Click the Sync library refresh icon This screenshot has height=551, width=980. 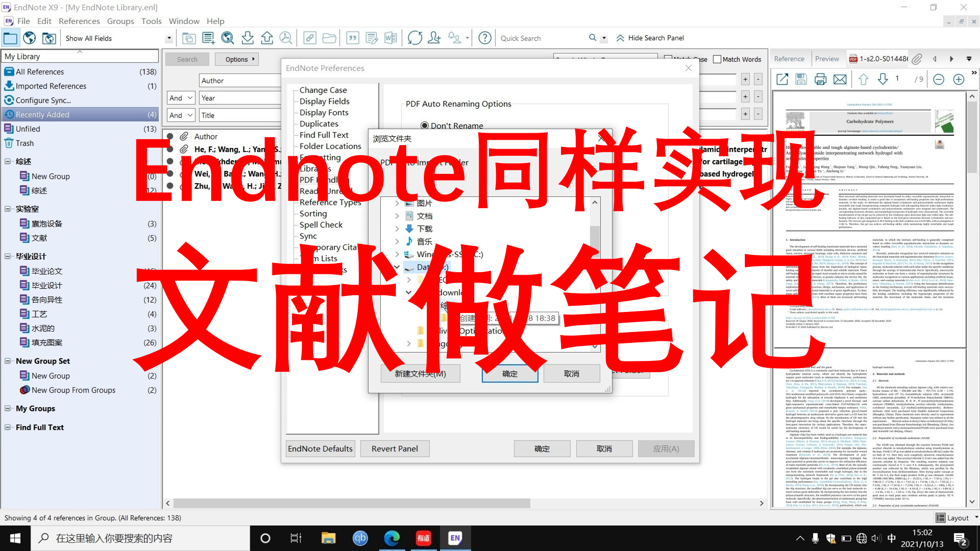coord(415,38)
